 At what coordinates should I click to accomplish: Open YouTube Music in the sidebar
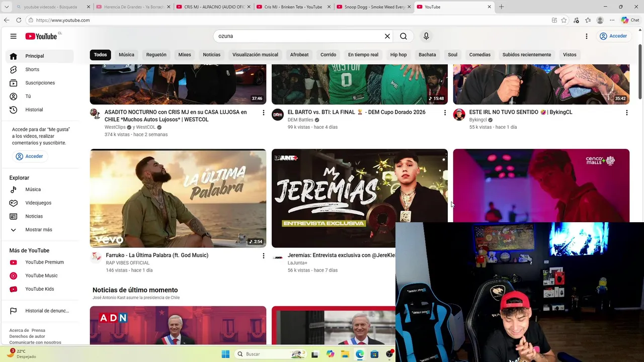[x=41, y=276]
